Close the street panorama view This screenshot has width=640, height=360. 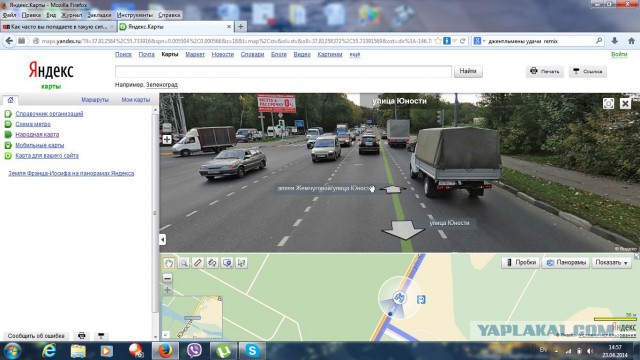tap(625, 104)
